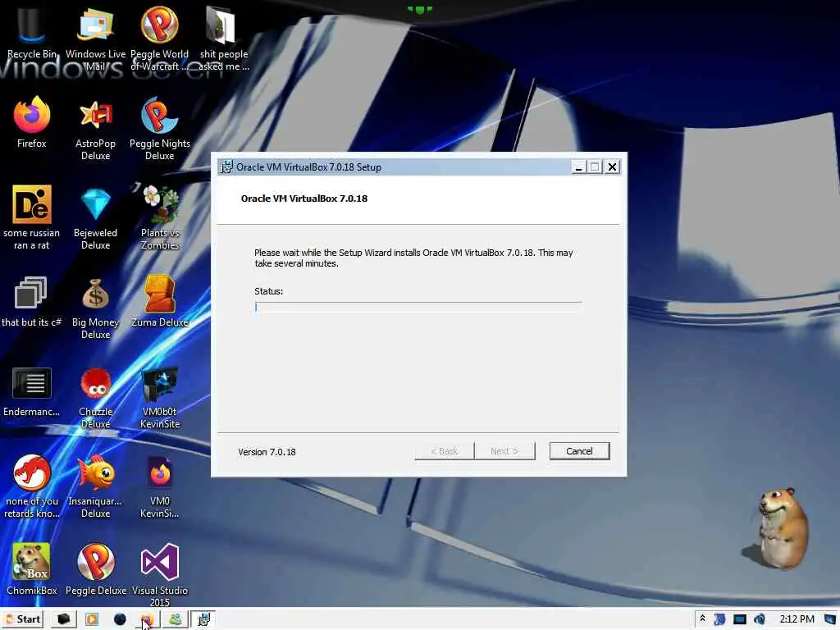Click the 'Oracle VM VirtualBox 7.0.18' heading
Image resolution: width=840 pixels, height=630 pixels.
click(304, 199)
